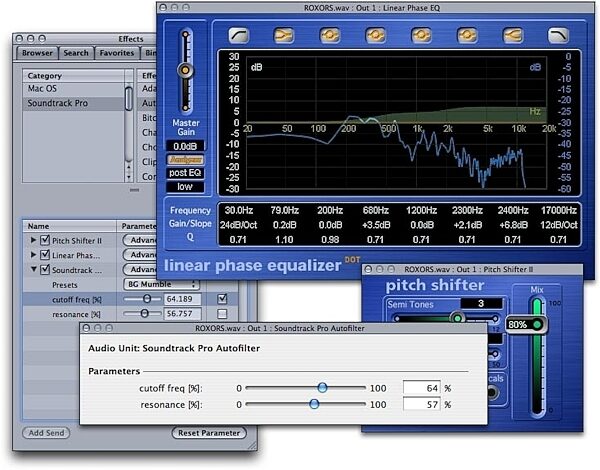Click the Master Gain fader knob
Screen dimensions: 600x470
185,70
